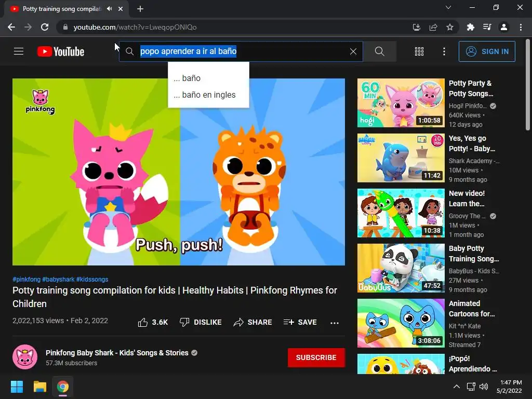
Task: Open the YouTube hamburger guide menu
Action: tap(19, 51)
